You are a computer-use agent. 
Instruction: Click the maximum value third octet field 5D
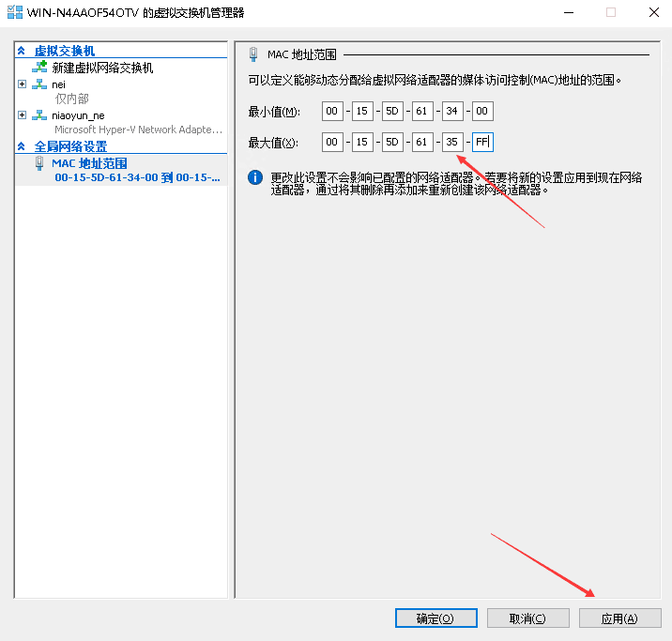tap(392, 142)
